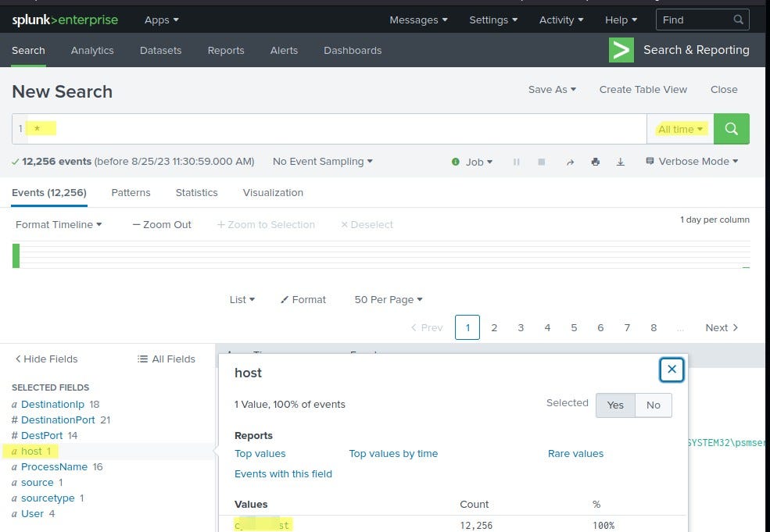Run the search with the magnifier button

[731, 128]
